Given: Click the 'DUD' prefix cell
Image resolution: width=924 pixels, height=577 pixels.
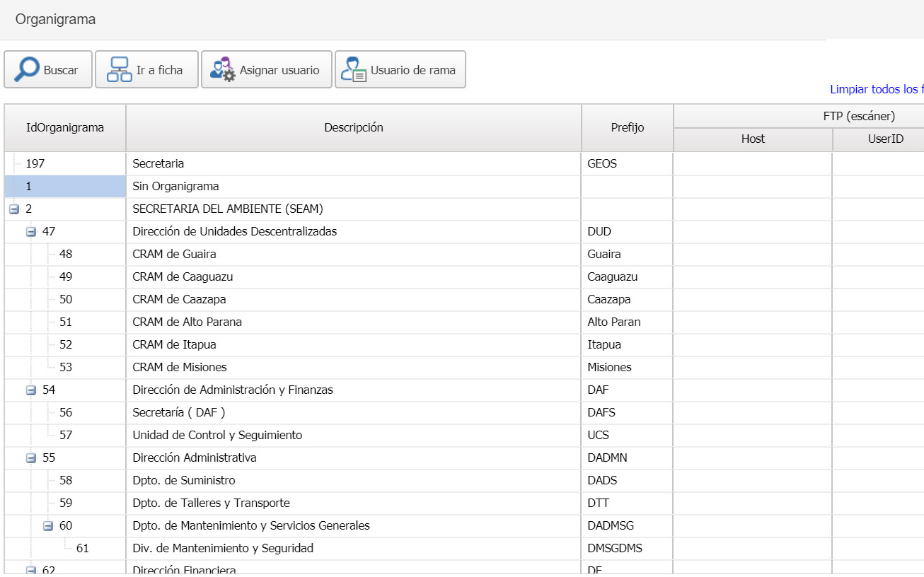Looking at the screenshot, I should pyautogui.click(x=628, y=232).
